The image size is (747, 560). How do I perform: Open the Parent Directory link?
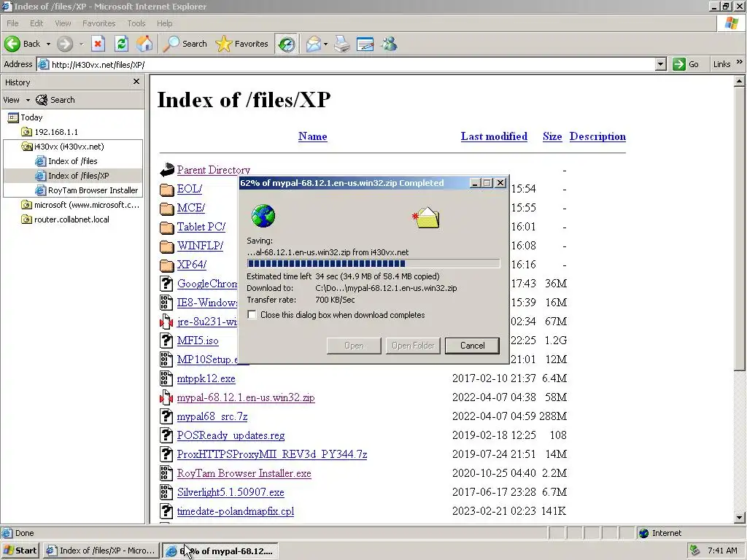click(214, 170)
